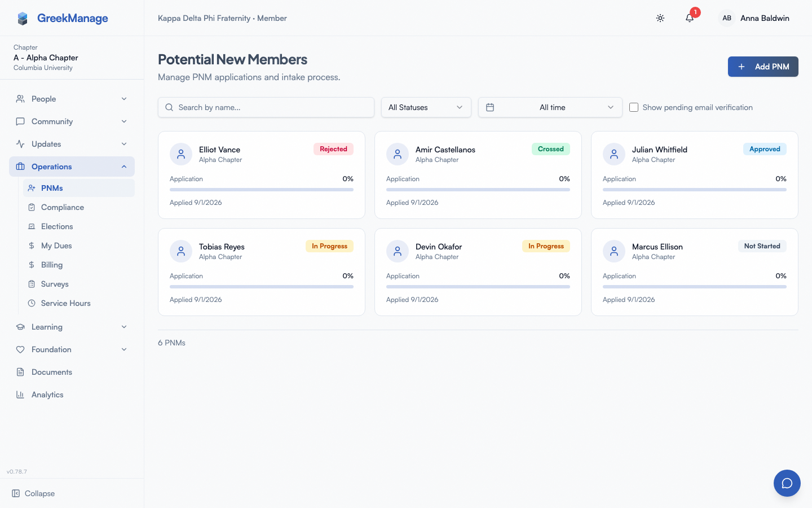Viewport: 812px width, 508px height.
Task: Click the GreekManage brand name
Action: 73,18
